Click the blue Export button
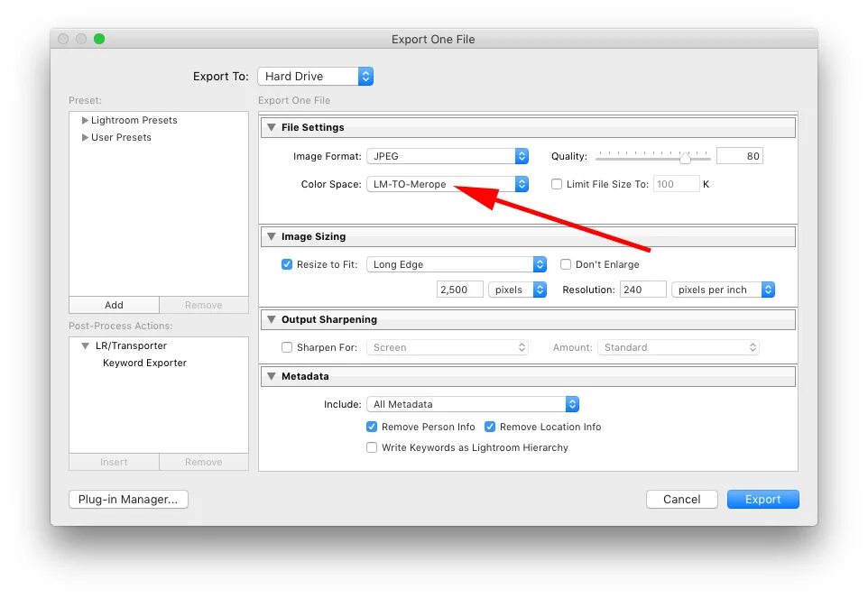This screenshot has width=868, height=598. [762, 500]
